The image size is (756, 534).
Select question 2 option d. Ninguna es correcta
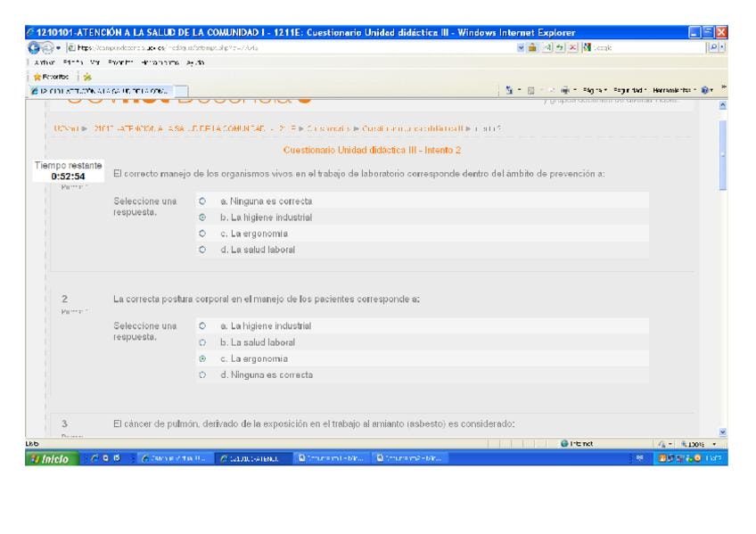(x=202, y=374)
